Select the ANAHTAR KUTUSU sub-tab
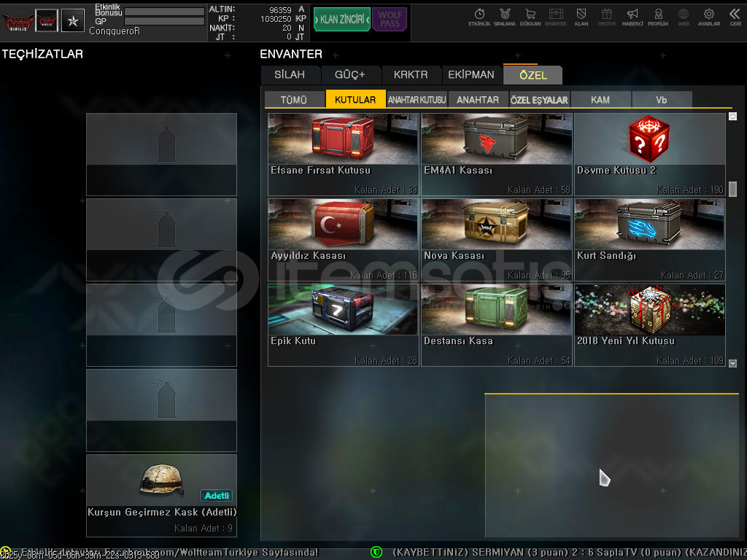This screenshot has width=747, height=560. (417, 99)
